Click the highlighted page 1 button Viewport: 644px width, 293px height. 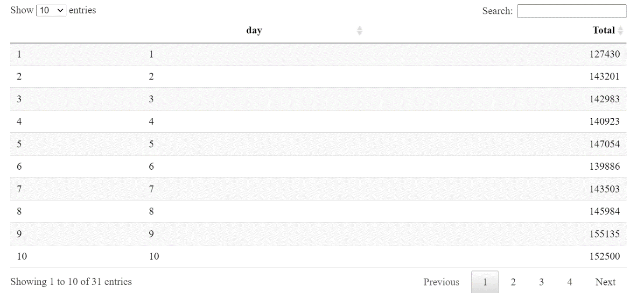485,282
